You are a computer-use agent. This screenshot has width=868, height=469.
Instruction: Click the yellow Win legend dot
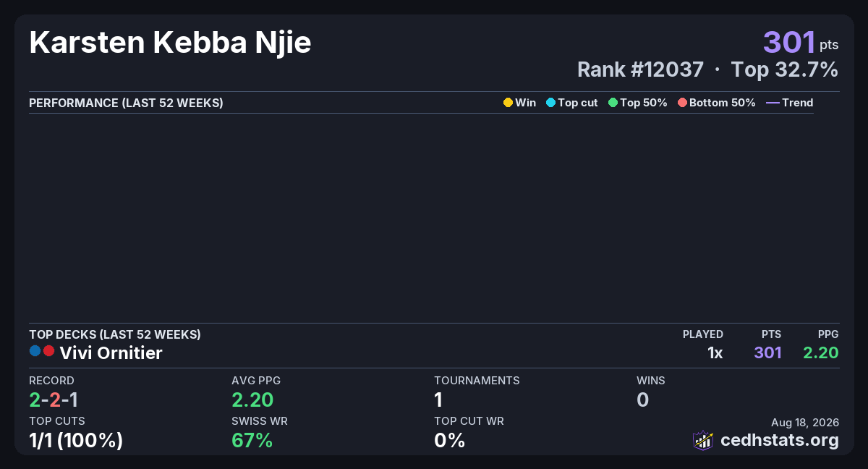pyautogui.click(x=508, y=103)
